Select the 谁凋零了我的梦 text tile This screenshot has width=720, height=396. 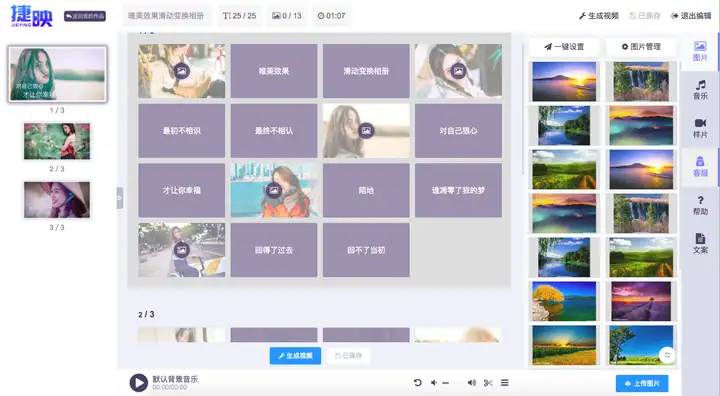point(458,190)
